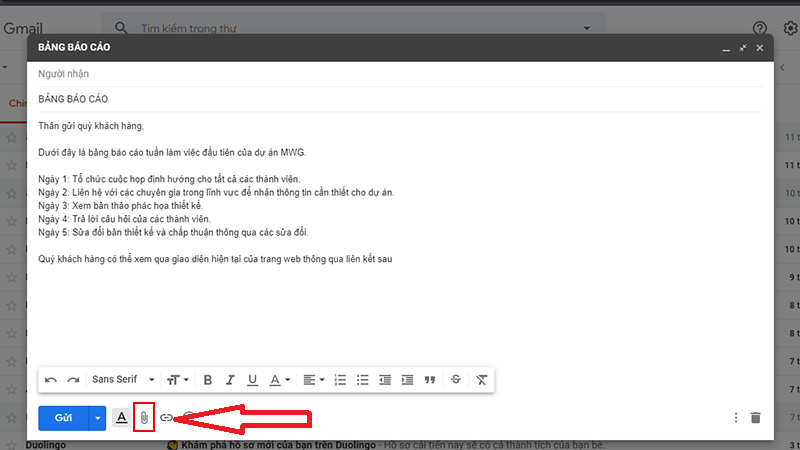Increase the indent
This screenshot has height=450, width=800.
tap(407, 380)
